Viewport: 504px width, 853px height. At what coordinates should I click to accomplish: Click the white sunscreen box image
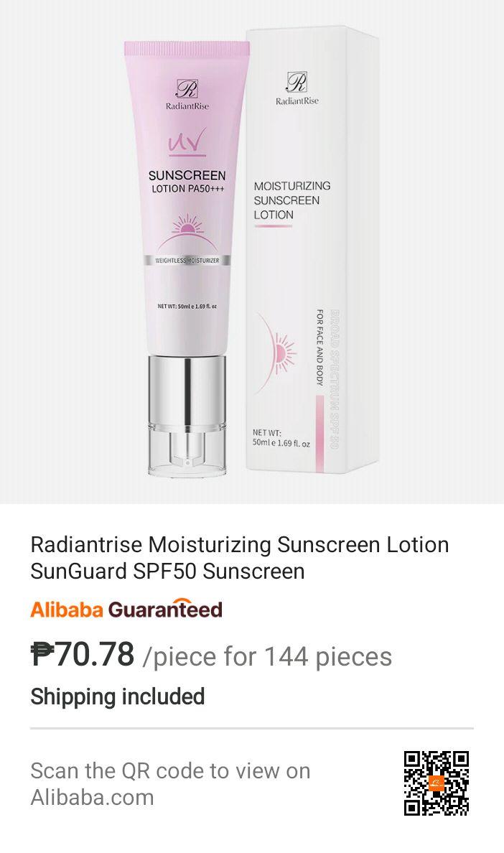(x=312, y=249)
